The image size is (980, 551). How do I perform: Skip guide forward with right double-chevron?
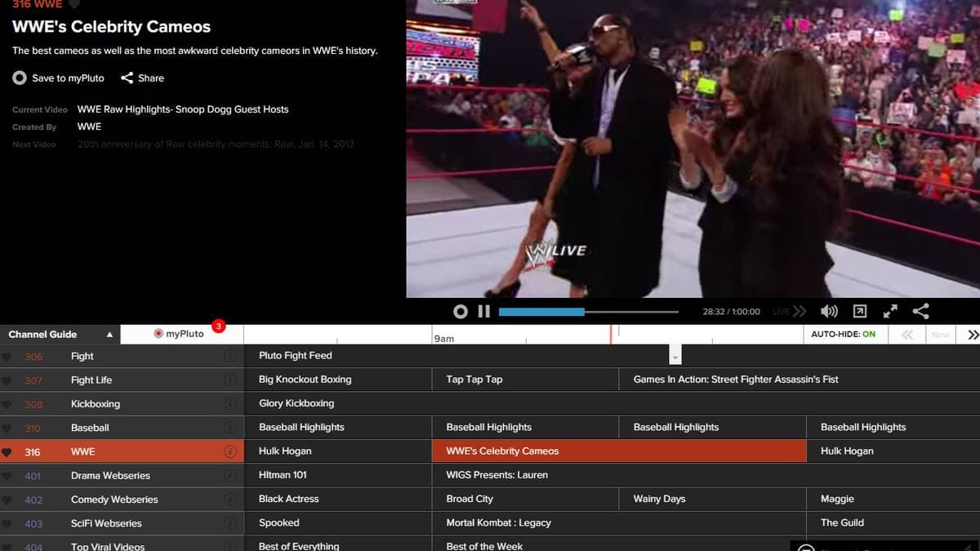tap(973, 335)
